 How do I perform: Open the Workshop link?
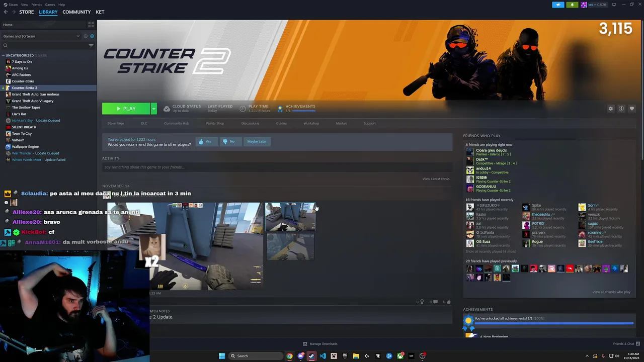point(311,123)
